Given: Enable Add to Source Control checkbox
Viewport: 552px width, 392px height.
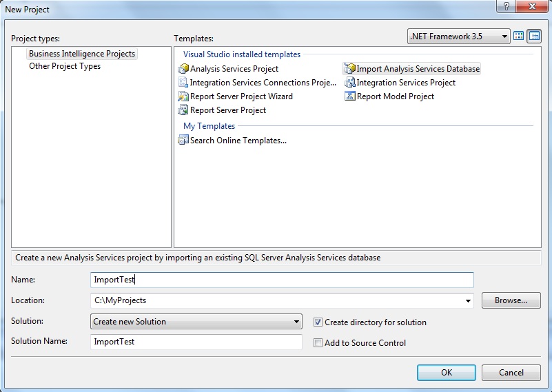Looking at the screenshot, I should [318, 342].
